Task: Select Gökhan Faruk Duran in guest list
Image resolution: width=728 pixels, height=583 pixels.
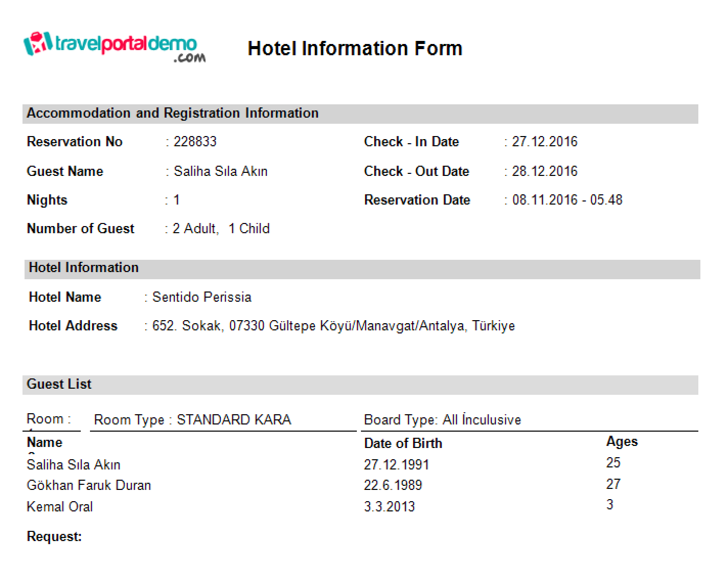Action: (89, 485)
